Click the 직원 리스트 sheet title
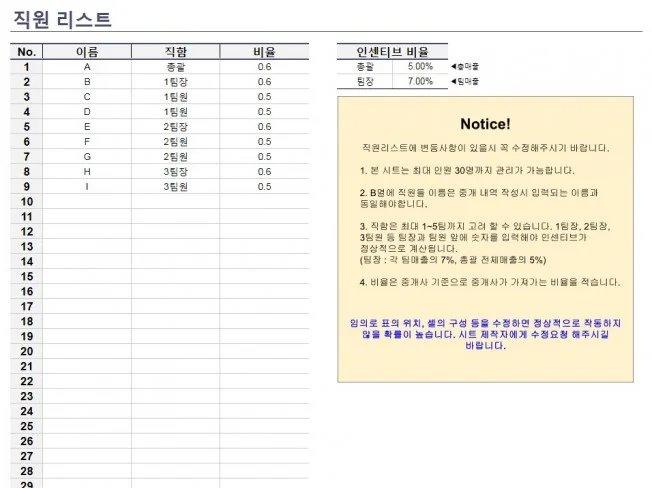652x488 pixels. 62,20
